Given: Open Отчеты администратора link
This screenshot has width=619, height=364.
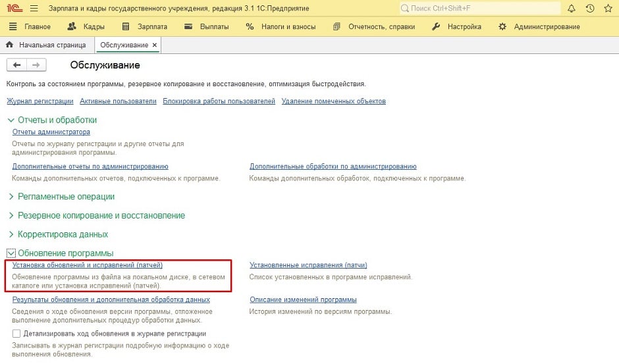Looking at the screenshot, I should 51,132.
